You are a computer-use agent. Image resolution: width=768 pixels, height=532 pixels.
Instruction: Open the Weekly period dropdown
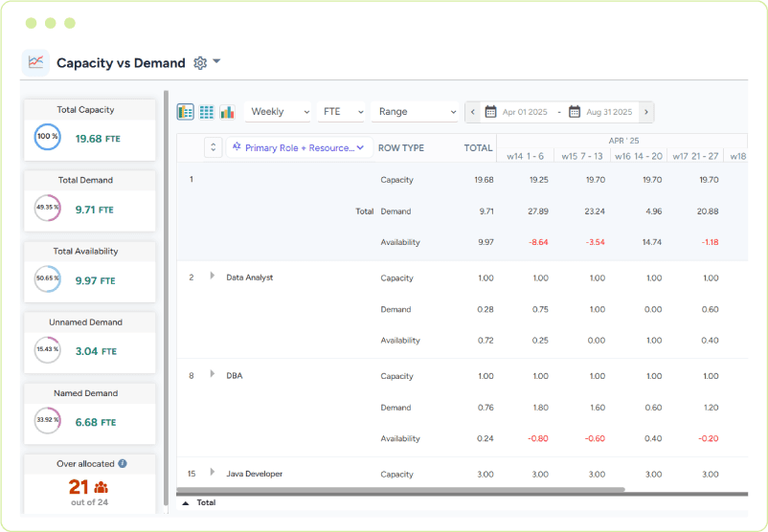click(279, 112)
